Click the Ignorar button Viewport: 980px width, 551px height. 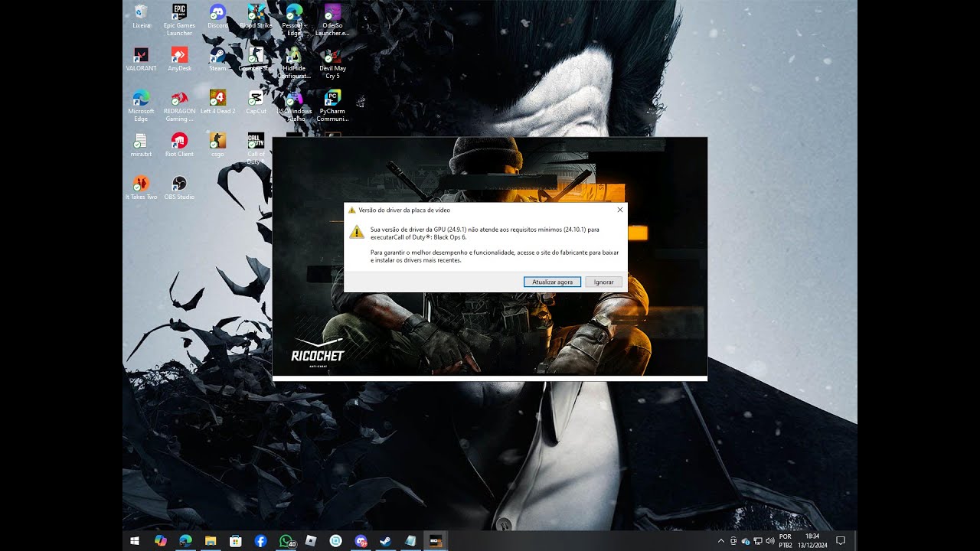[603, 282]
